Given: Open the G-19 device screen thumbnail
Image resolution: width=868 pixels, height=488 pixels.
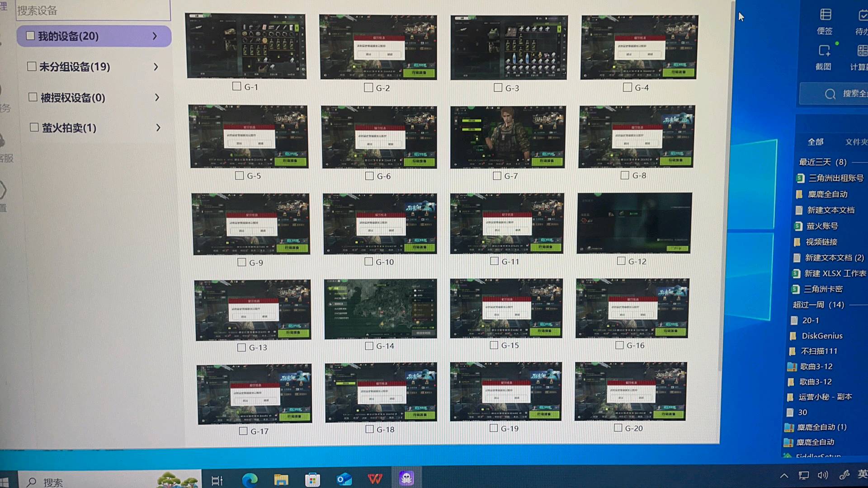Looking at the screenshot, I should pos(506,391).
